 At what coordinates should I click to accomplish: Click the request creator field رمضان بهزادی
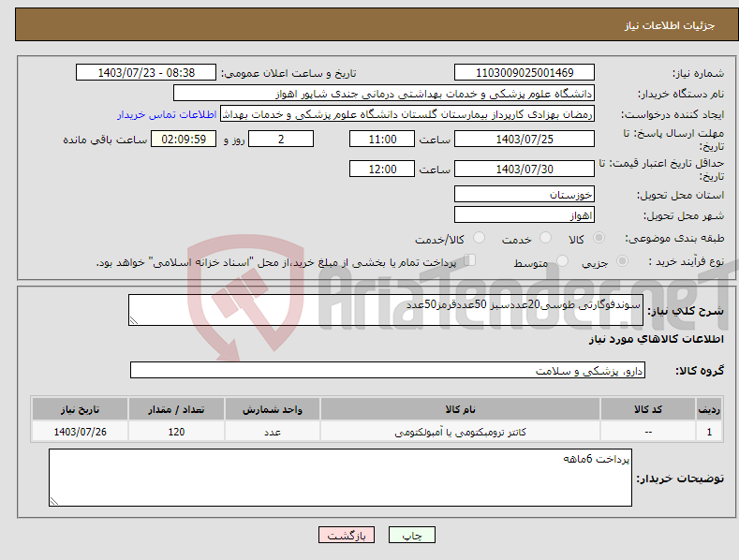[x=407, y=114]
